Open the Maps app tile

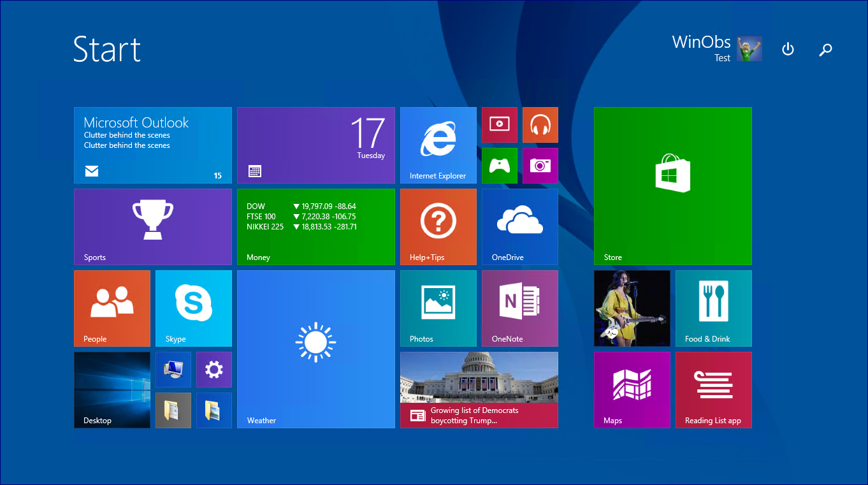[632, 389]
